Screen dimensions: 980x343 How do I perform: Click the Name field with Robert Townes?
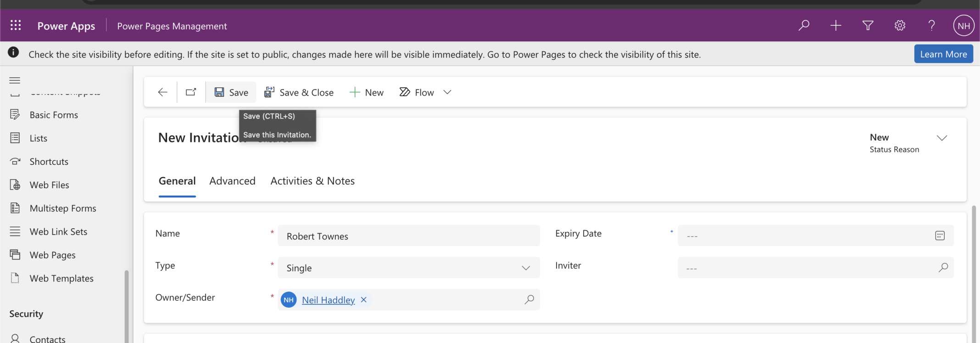[x=408, y=236]
